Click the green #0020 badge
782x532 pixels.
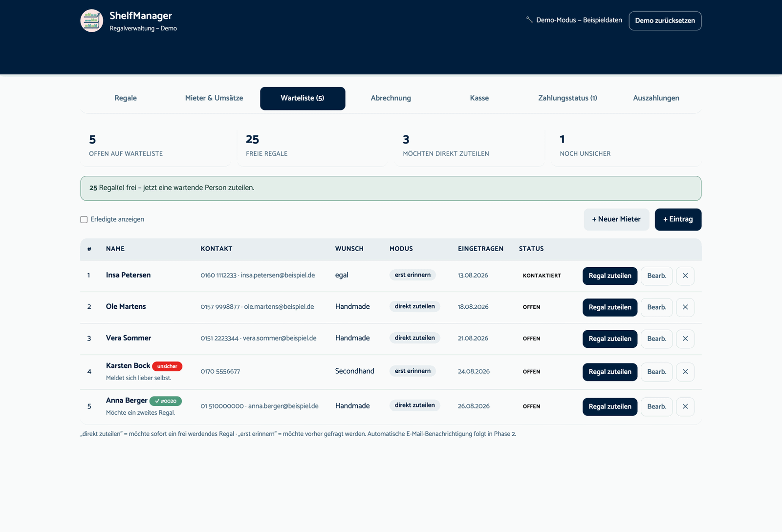pyautogui.click(x=166, y=401)
